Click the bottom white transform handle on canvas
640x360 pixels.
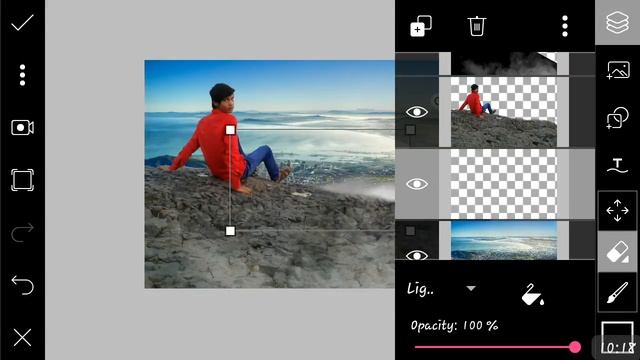pyautogui.click(x=230, y=231)
